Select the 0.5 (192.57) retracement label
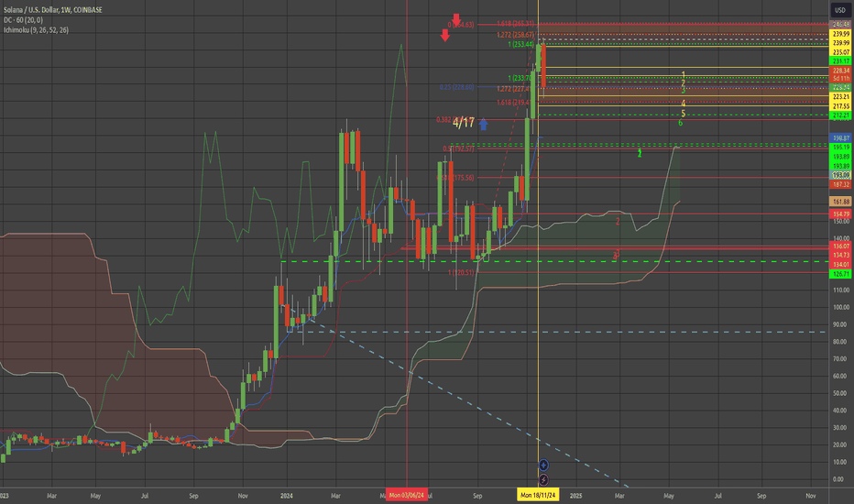This screenshot has height=504, width=854. coord(458,148)
